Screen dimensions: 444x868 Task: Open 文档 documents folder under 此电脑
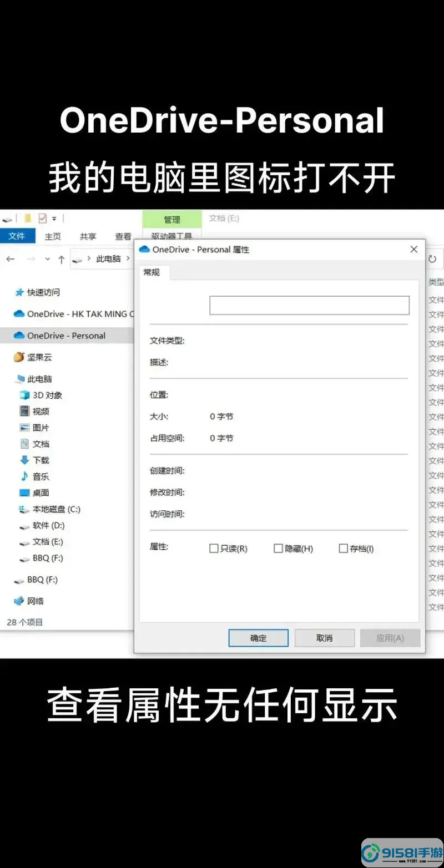[x=35, y=444]
